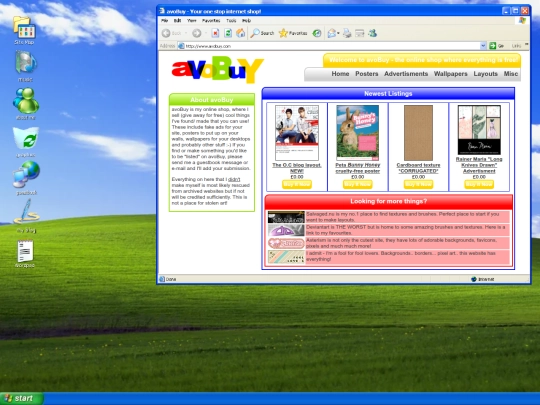Viewport: 540px width, 405px height.
Task: Open the Mail button dropdown arrow
Action: pyautogui.click(x=339, y=33)
